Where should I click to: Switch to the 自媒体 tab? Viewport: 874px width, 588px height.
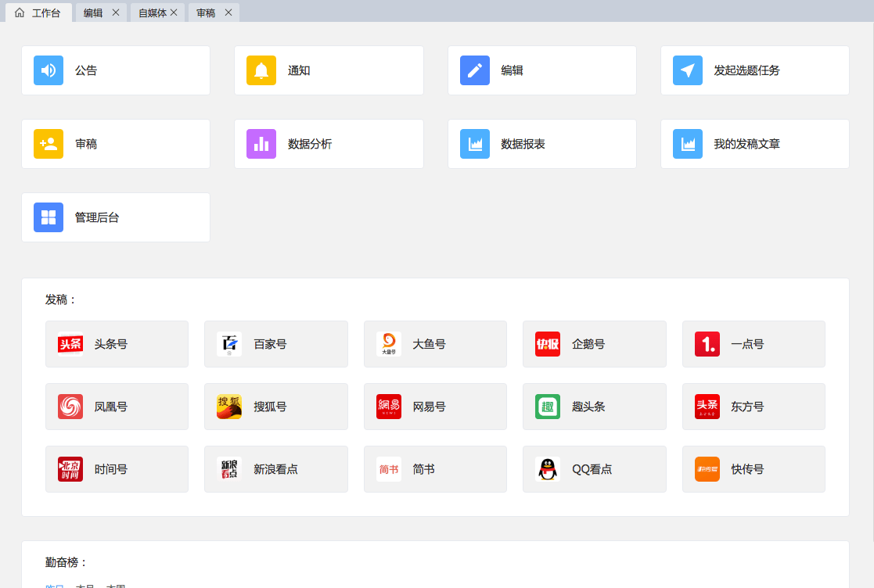(x=152, y=13)
